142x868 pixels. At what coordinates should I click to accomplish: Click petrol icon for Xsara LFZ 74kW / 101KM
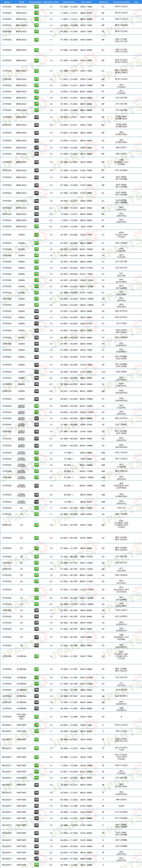pos(36,268)
